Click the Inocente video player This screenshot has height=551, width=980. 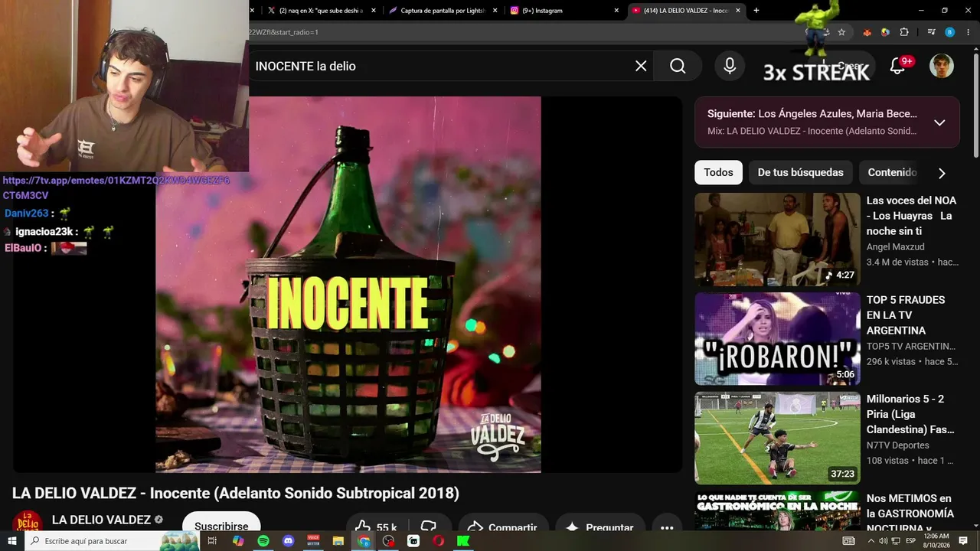point(348,285)
